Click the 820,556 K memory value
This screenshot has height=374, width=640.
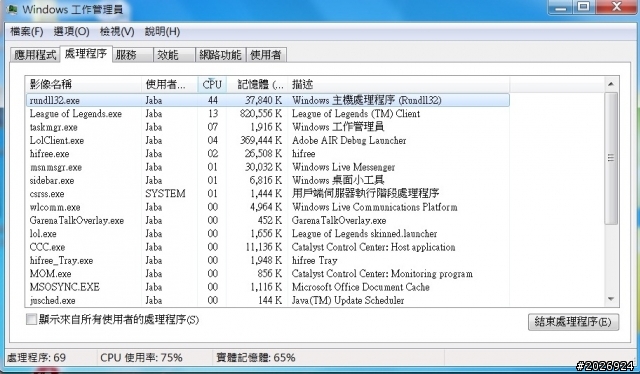point(261,114)
